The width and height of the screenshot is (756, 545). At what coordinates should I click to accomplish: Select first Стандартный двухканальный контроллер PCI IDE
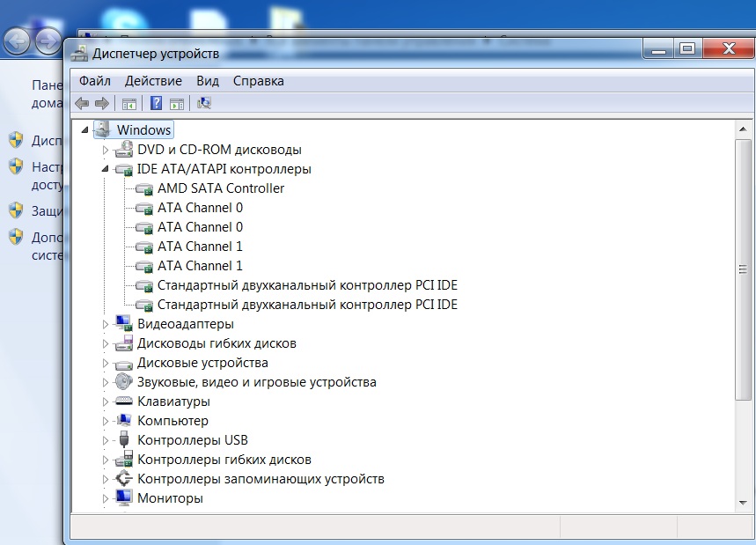[x=307, y=285]
